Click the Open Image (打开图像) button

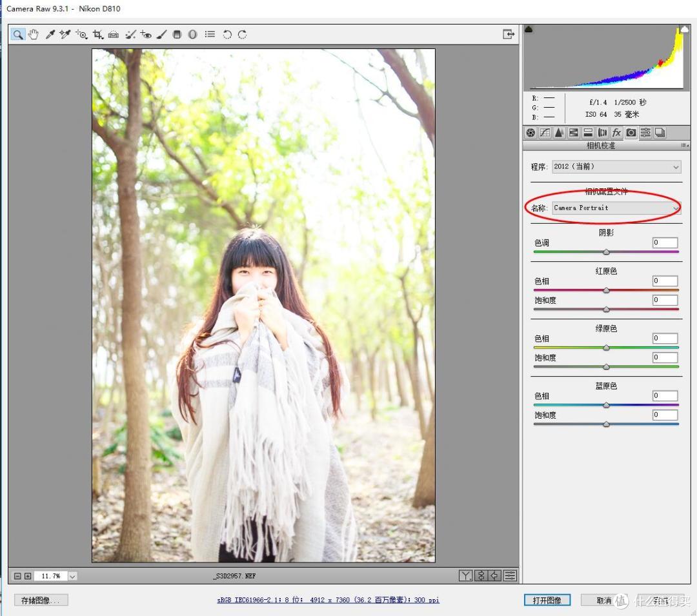[547, 600]
